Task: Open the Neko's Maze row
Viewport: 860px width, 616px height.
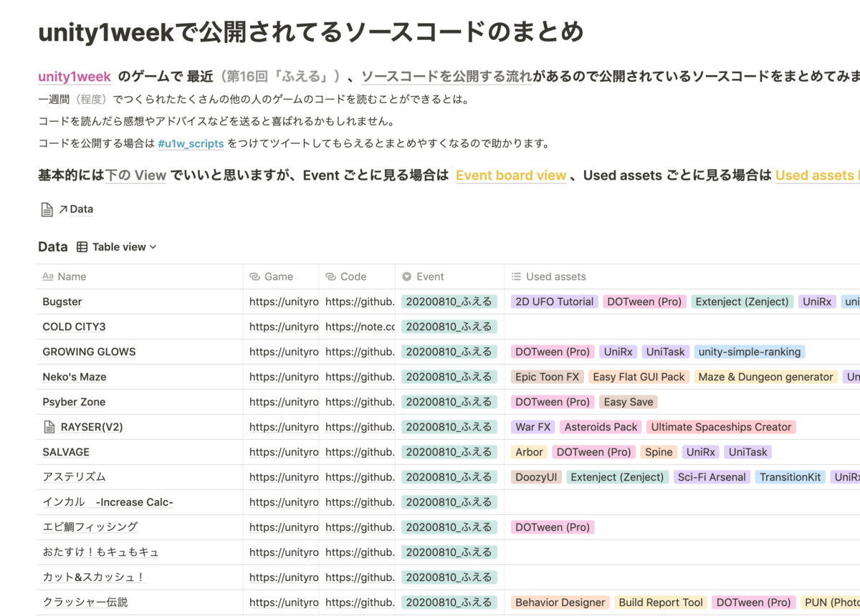Action: 75,377
